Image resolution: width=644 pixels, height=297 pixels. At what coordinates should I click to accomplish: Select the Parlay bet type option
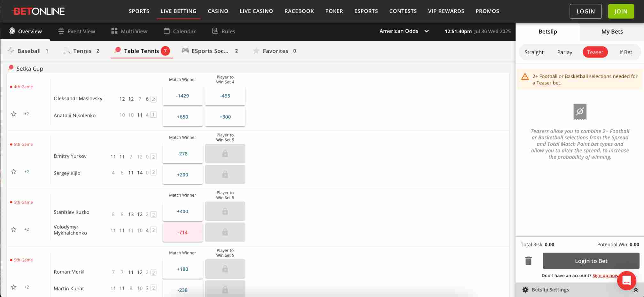click(x=564, y=52)
